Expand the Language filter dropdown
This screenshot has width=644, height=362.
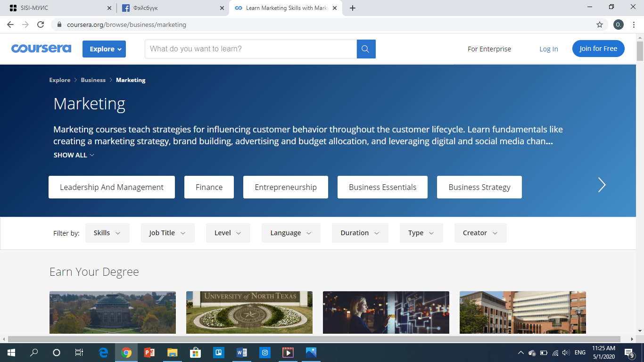291,233
